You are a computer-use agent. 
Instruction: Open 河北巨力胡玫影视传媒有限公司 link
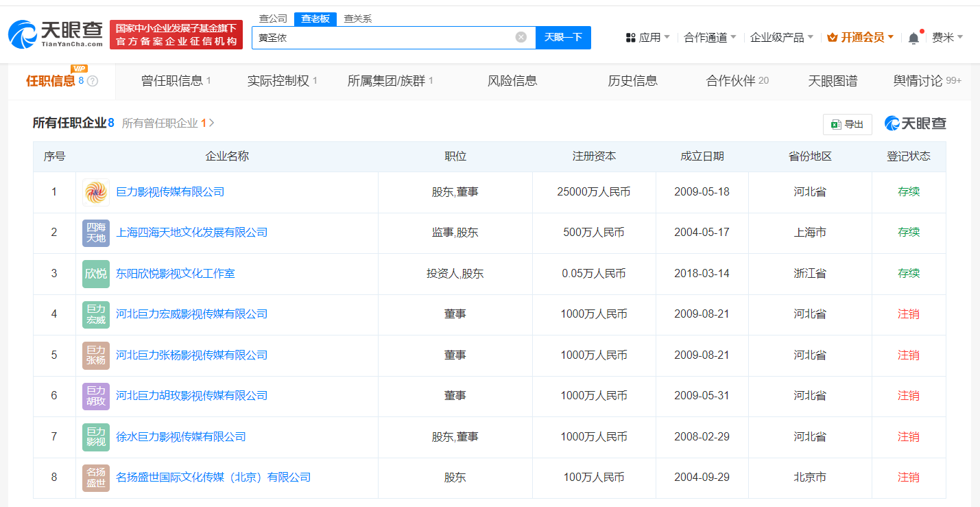click(192, 396)
